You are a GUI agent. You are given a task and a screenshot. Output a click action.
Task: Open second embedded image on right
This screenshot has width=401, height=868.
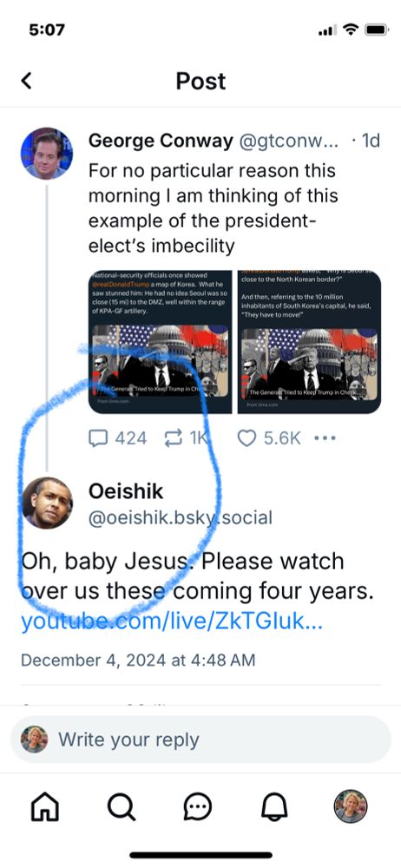point(309,341)
